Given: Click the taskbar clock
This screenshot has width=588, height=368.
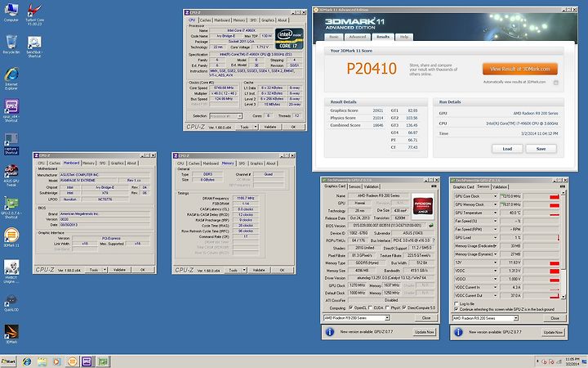Looking at the screenshot, I should [572, 361].
